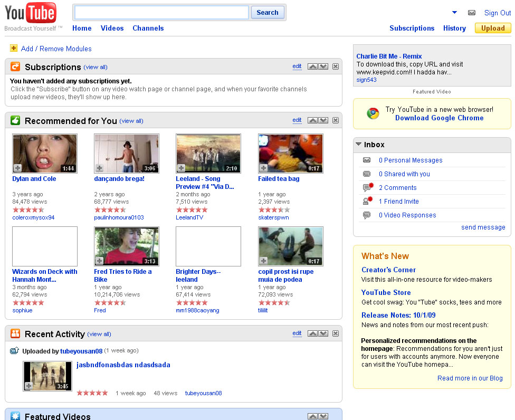Focus the search input field
Screen dimensions: 515x420
click(x=161, y=13)
